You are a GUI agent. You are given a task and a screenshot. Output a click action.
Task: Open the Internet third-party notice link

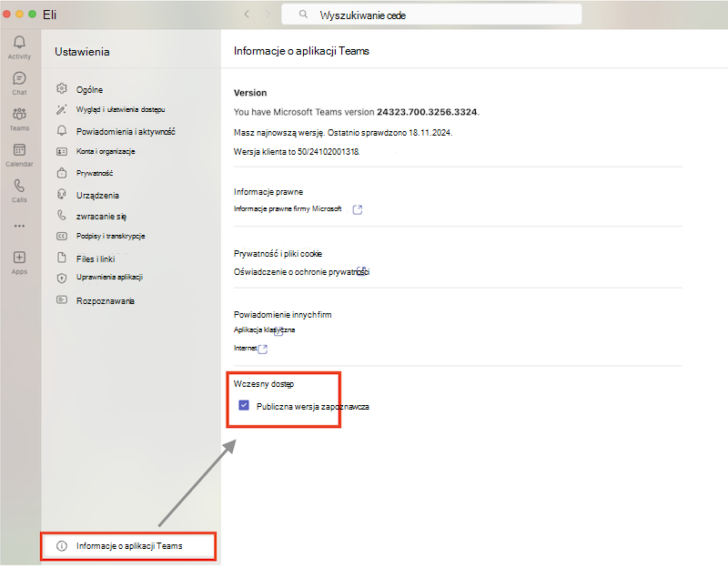tap(245, 348)
